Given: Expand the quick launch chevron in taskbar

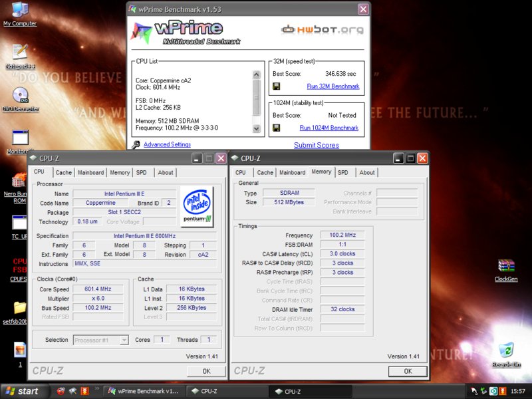Looking at the screenshot, I should click(x=96, y=389).
